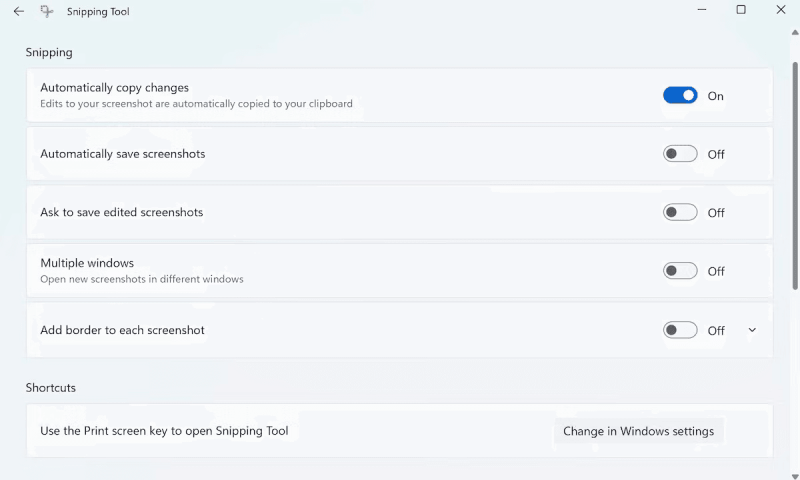
Task: Enable Automatically save screenshots
Action: pos(680,154)
